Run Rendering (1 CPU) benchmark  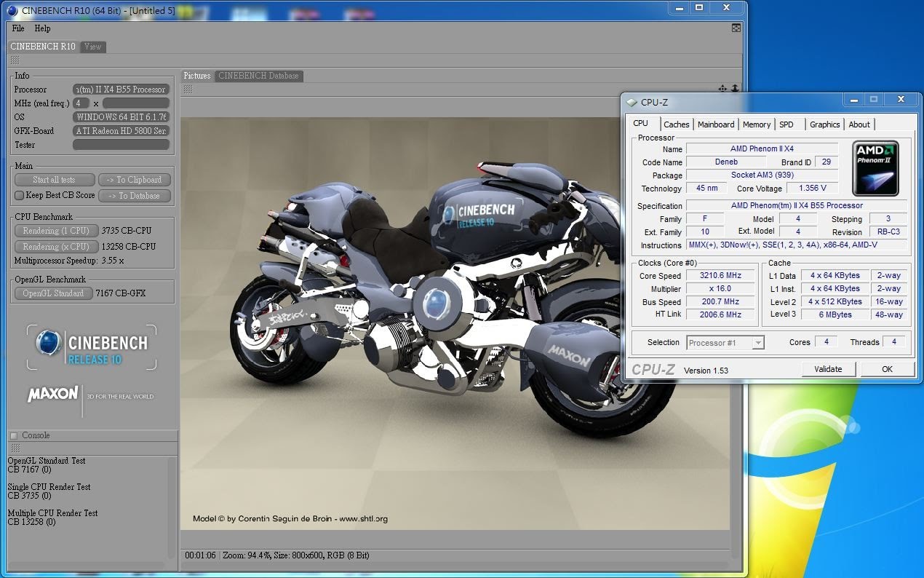56,231
